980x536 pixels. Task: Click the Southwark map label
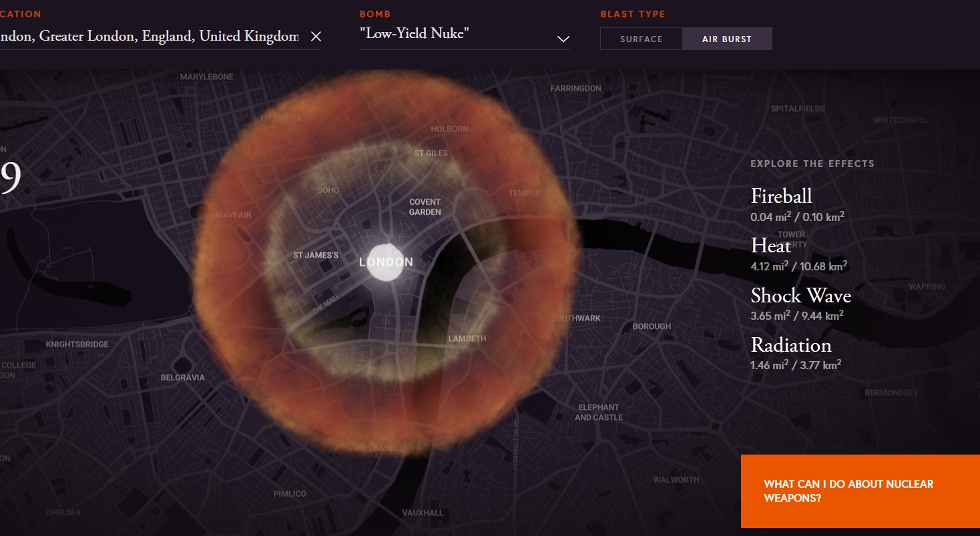point(576,318)
